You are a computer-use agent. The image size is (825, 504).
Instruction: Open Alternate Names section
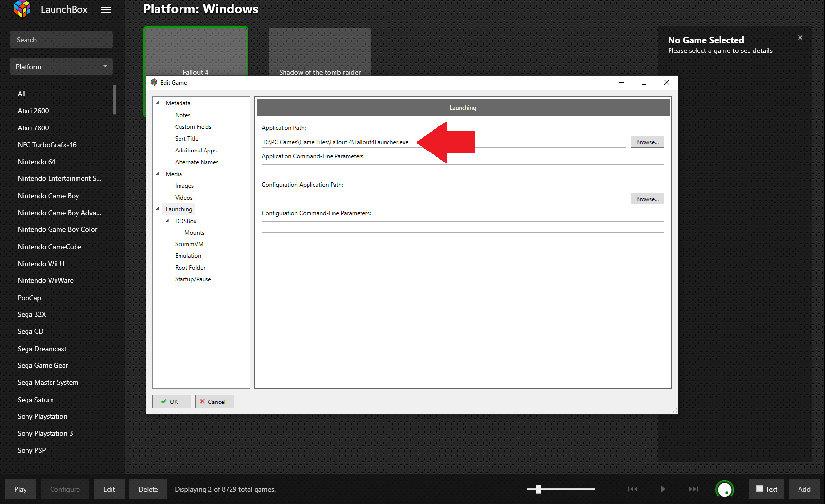click(197, 162)
